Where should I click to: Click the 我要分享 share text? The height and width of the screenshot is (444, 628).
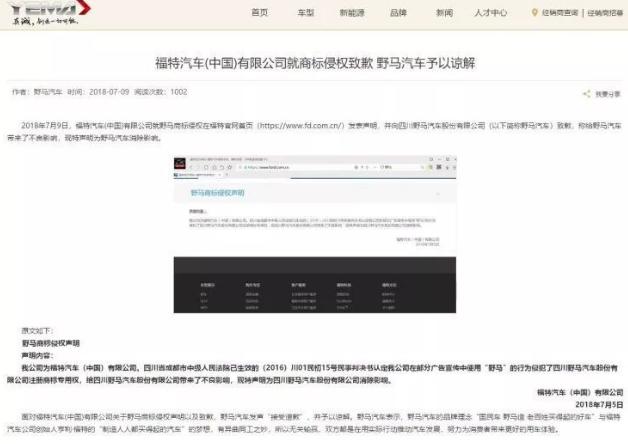point(608,94)
